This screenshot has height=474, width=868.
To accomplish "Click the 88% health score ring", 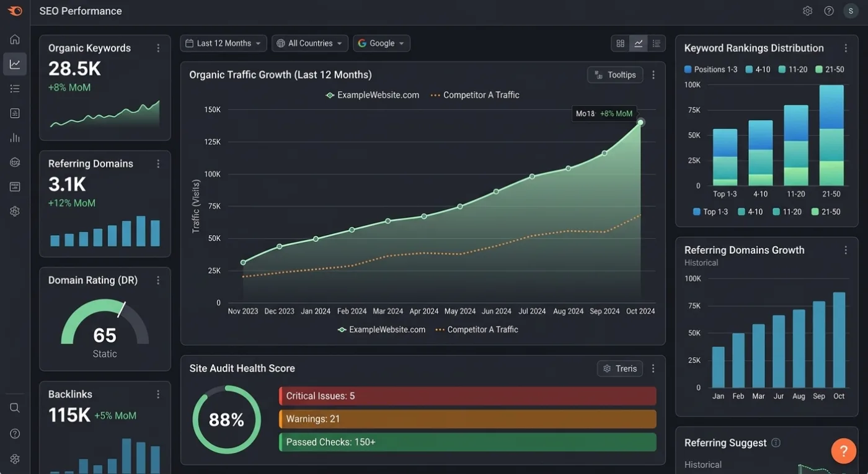I will click(226, 420).
